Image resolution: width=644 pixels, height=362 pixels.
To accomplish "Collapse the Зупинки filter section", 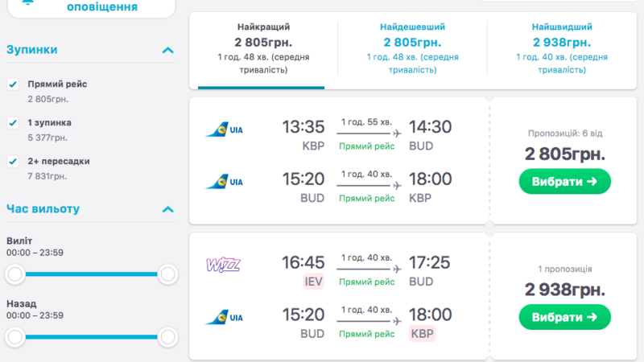I will [167, 50].
